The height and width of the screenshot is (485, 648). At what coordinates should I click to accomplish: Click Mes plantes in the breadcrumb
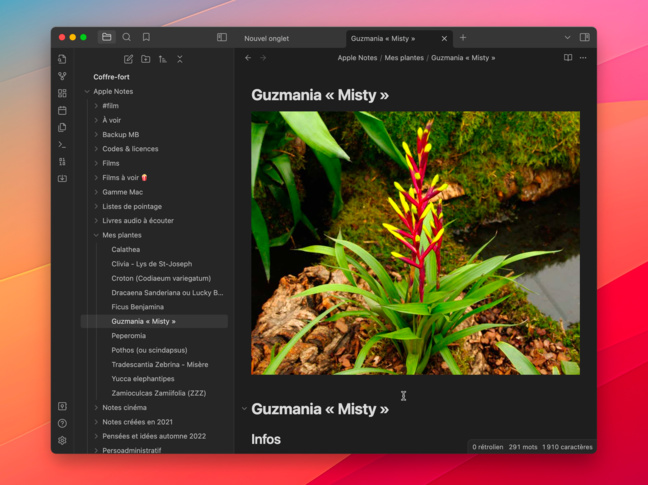[x=404, y=58]
